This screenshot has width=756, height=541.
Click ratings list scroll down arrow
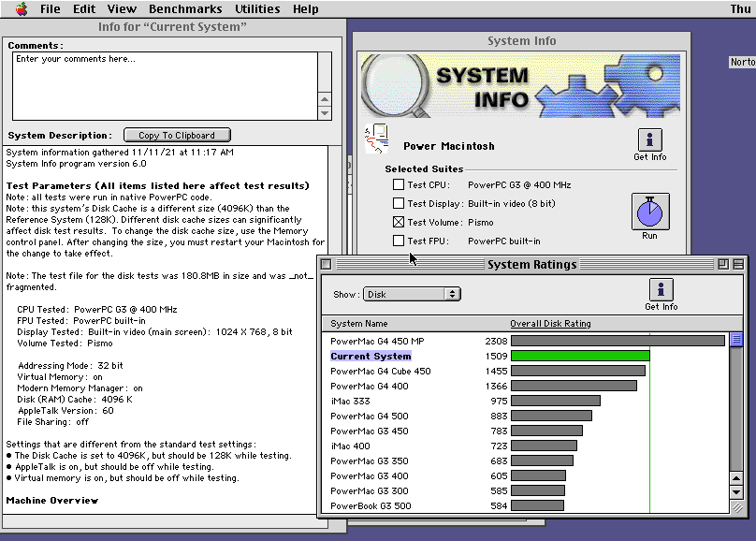736,492
